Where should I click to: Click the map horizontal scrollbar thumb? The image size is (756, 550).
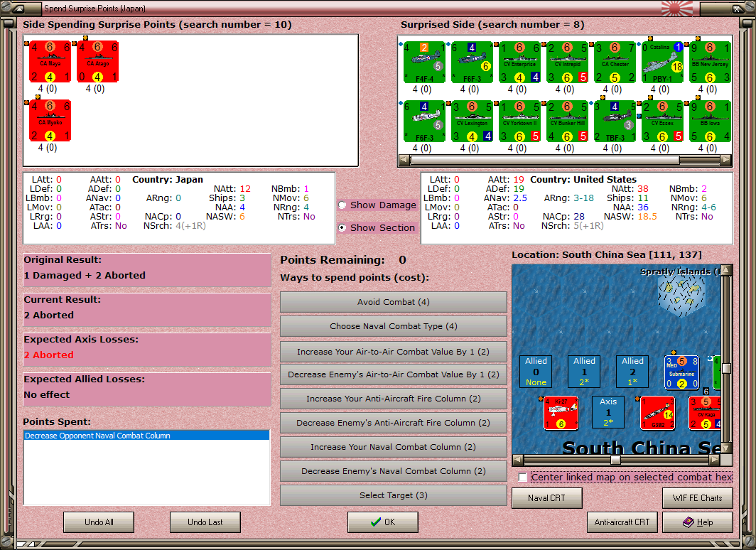616,460
